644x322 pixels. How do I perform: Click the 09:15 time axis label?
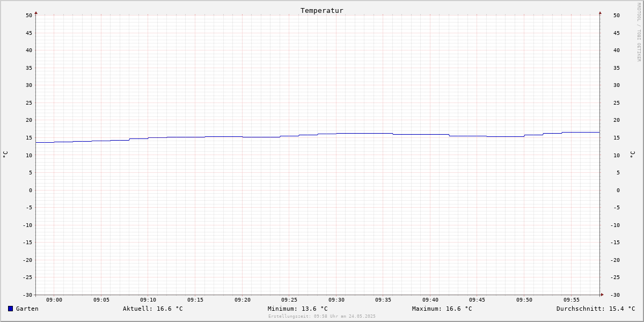[195, 300]
